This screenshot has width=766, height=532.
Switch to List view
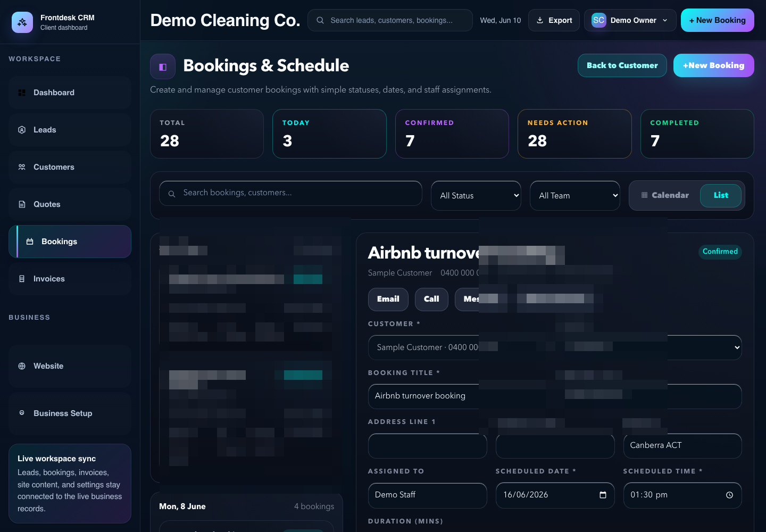(x=721, y=195)
